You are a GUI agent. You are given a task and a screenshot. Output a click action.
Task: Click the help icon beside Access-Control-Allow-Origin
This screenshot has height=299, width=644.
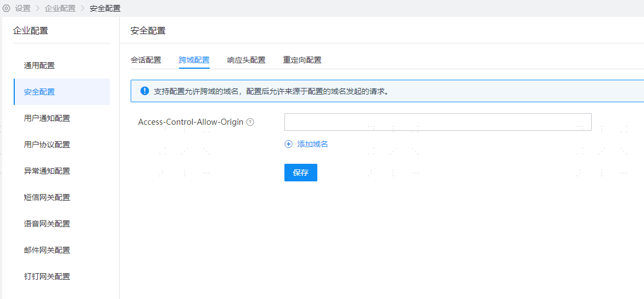pos(250,122)
